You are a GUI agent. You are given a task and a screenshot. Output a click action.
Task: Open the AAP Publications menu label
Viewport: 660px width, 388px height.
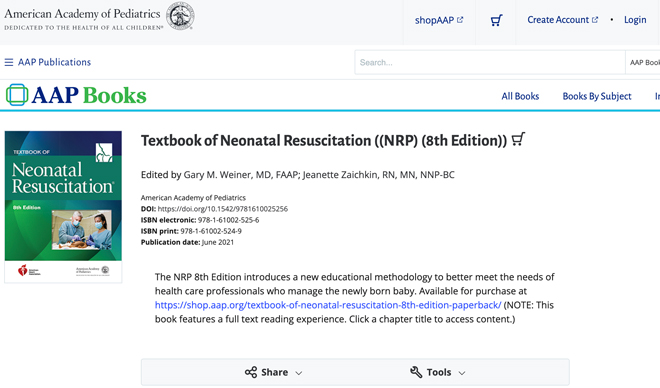tap(54, 62)
